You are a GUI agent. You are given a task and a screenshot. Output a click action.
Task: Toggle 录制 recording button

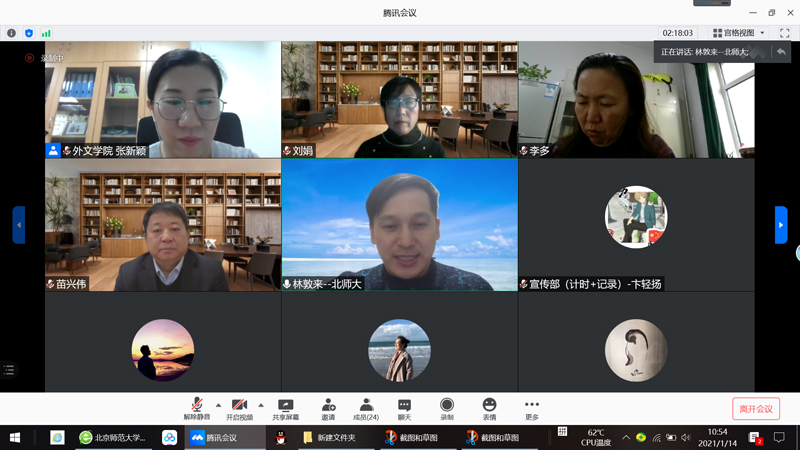pyautogui.click(x=447, y=407)
